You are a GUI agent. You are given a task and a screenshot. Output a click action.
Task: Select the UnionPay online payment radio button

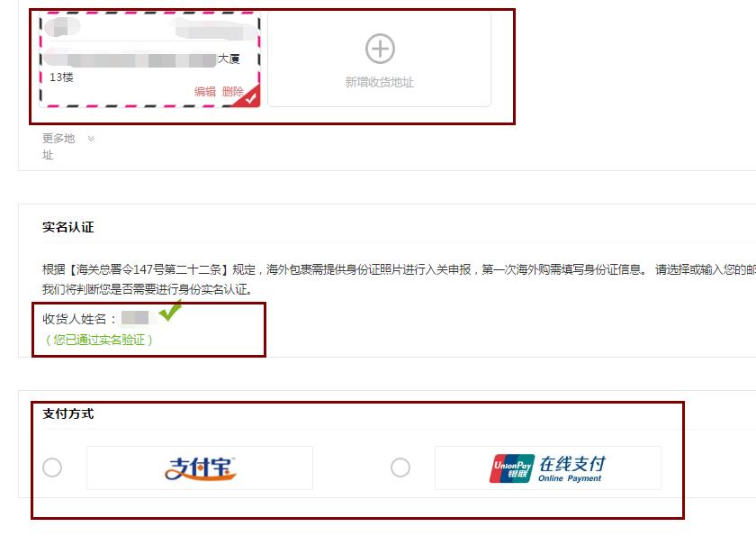400,468
